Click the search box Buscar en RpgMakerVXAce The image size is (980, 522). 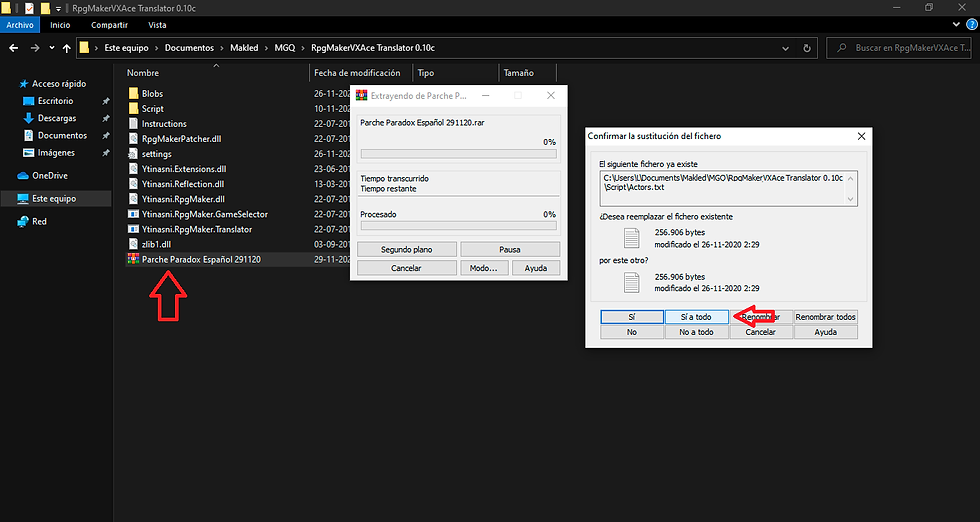click(x=899, y=48)
